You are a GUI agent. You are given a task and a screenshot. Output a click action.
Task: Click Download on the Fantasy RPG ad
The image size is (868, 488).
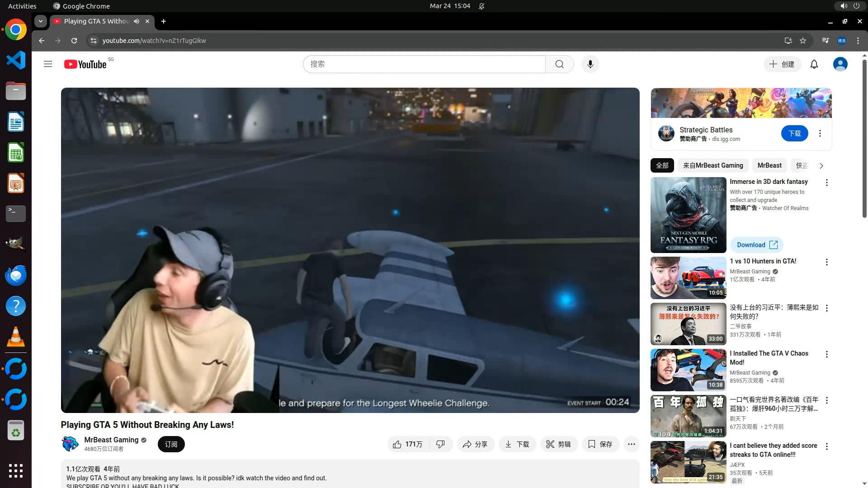coord(756,245)
